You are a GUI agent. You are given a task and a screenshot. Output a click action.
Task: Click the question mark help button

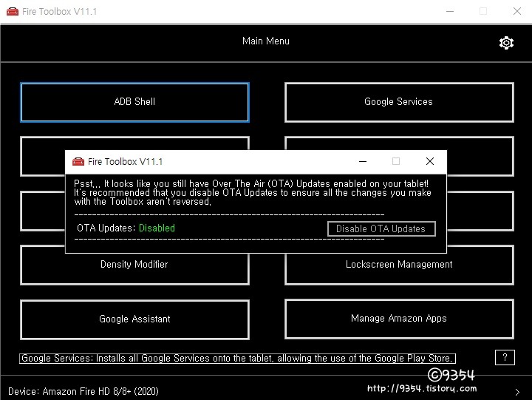[x=505, y=358]
